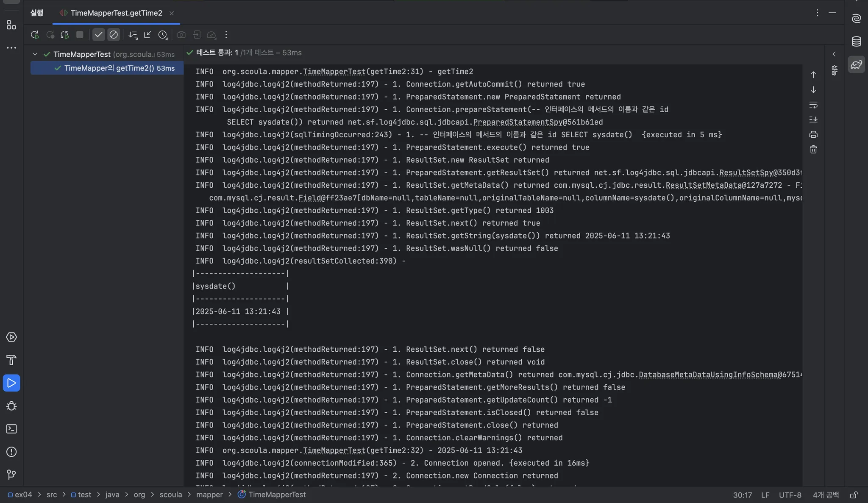Toggle auto-test rerun icon

coord(64,35)
